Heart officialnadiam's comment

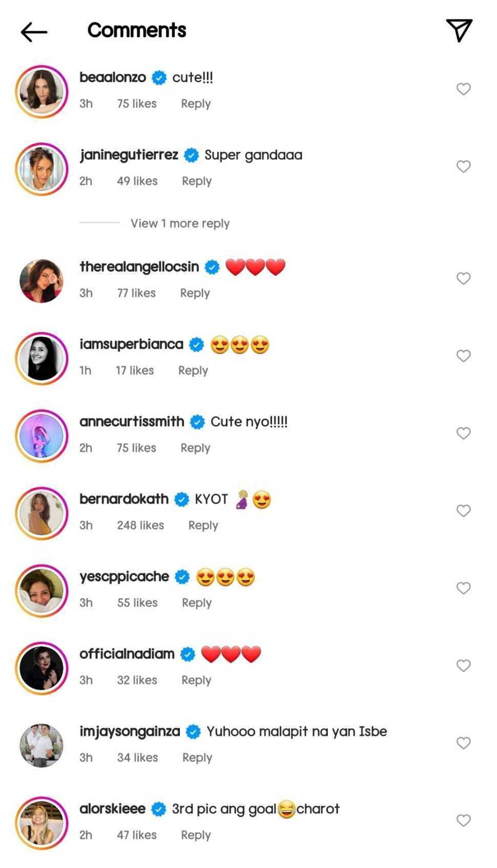pos(463,666)
